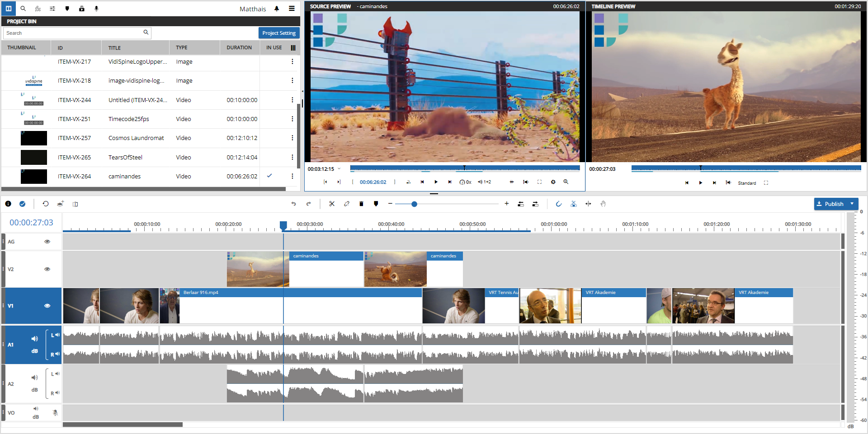Expand the Publish button dropdown arrow
868x434 pixels.
click(x=852, y=204)
